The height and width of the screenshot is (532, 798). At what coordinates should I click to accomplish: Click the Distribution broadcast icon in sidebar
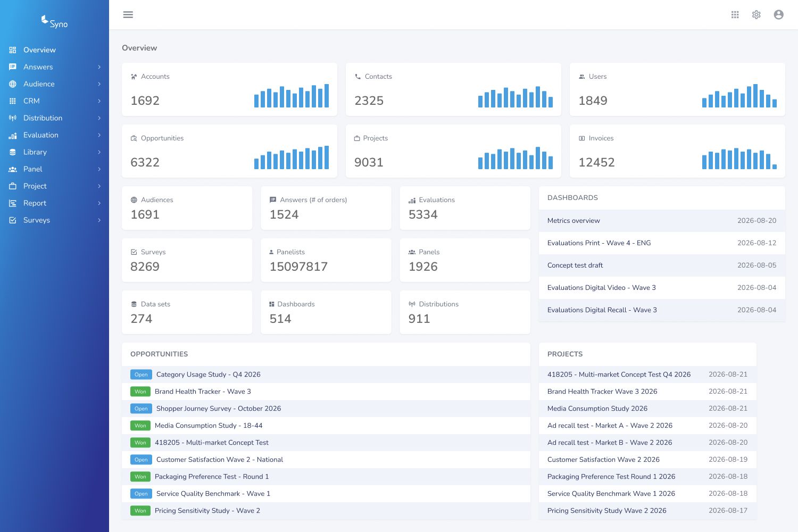13,118
